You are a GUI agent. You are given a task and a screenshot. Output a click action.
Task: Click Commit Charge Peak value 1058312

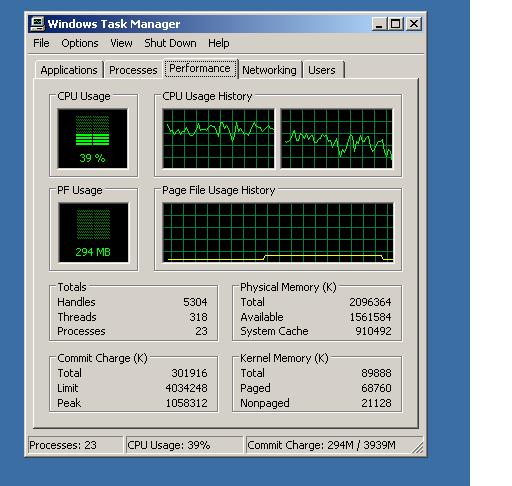186,403
